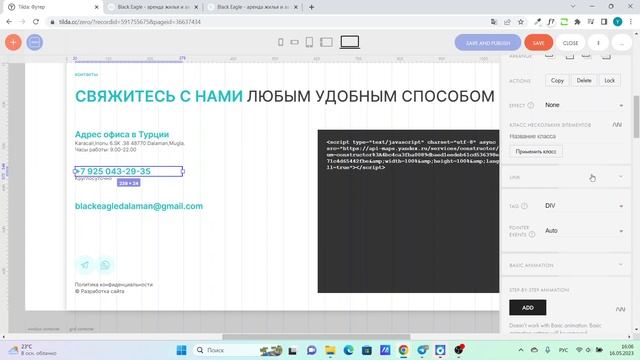Select the Разработка сайта text
The height and width of the screenshot is (360, 640).
click(100, 291)
